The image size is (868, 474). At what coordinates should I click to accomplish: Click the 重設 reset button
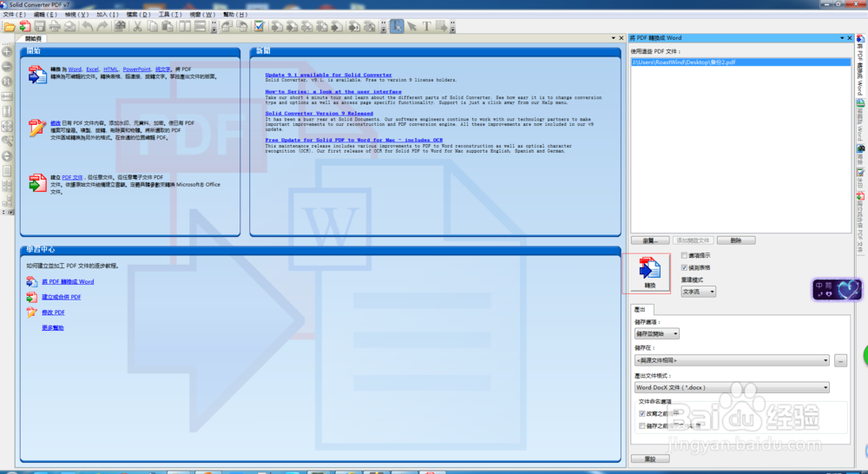pos(650,458)
